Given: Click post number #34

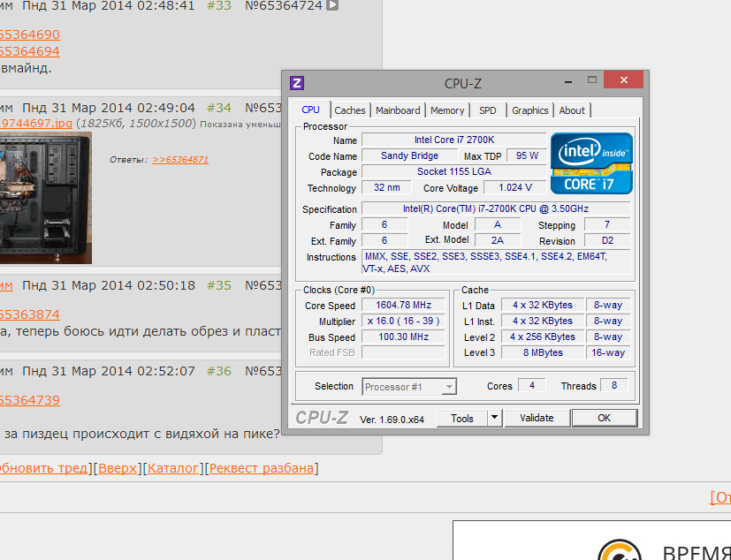Looking at the screenshot, I should click(219, 108).
